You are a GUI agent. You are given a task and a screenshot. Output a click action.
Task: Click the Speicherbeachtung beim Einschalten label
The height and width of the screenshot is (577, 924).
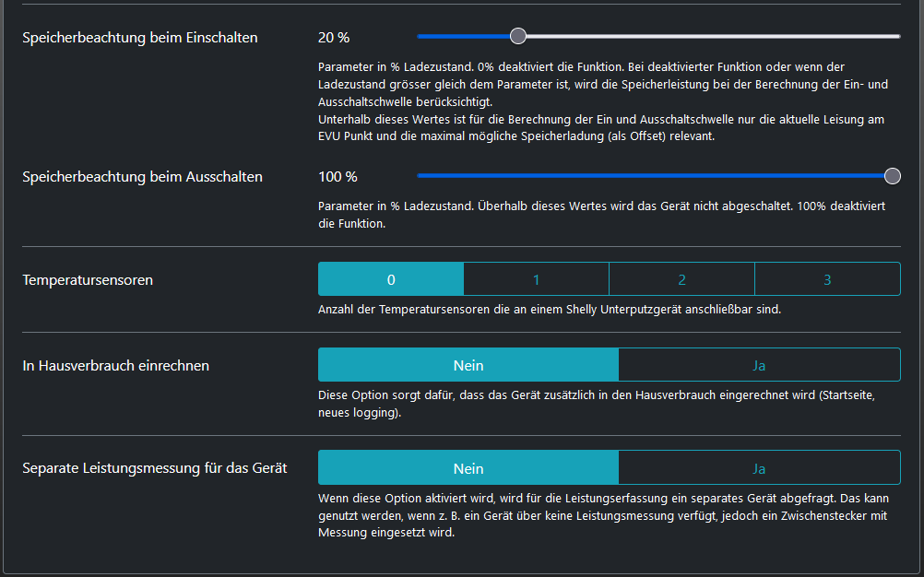[140, 38]
